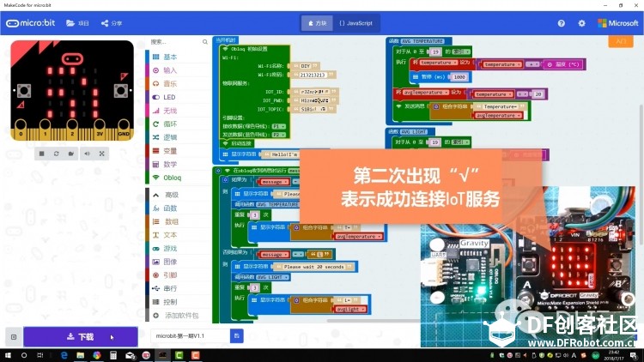Click the search magnifier icon
Screen dimensions: 644x362
[205, 42]
